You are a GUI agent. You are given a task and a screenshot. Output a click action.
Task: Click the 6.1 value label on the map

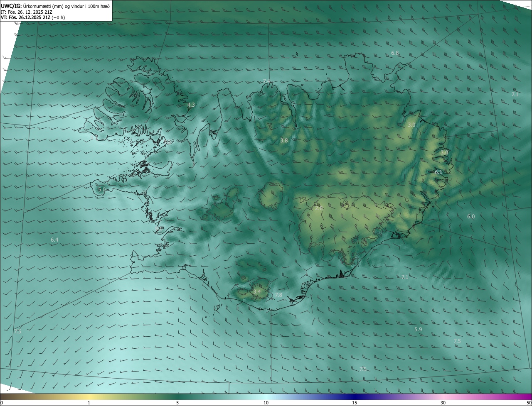(x=438, y=172)
